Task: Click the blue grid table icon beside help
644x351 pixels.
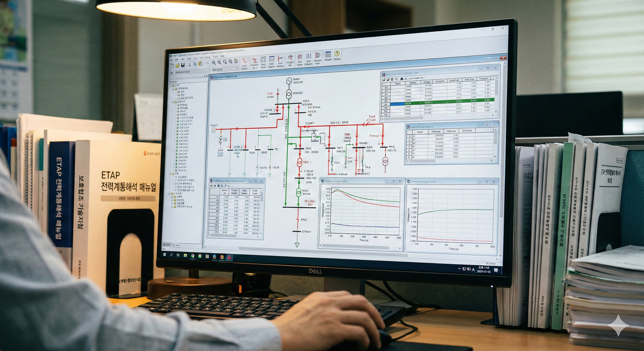Action: point(328,54)
